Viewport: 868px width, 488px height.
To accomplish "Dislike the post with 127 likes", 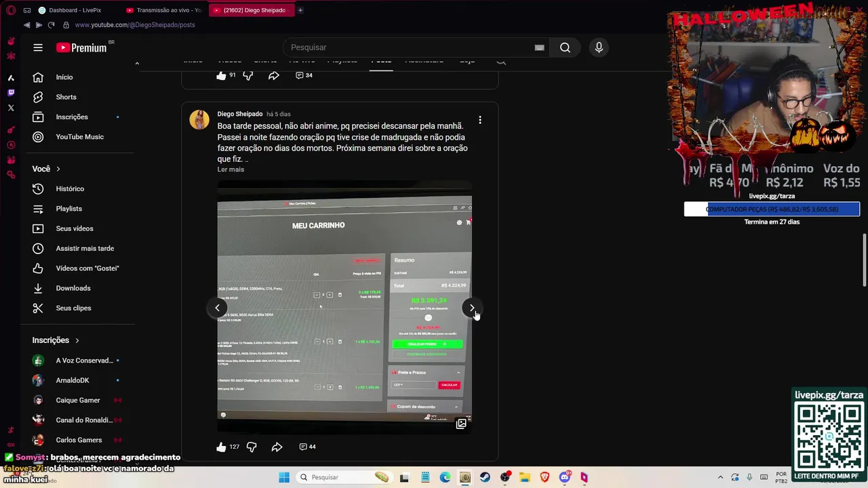I will (252, 447).
